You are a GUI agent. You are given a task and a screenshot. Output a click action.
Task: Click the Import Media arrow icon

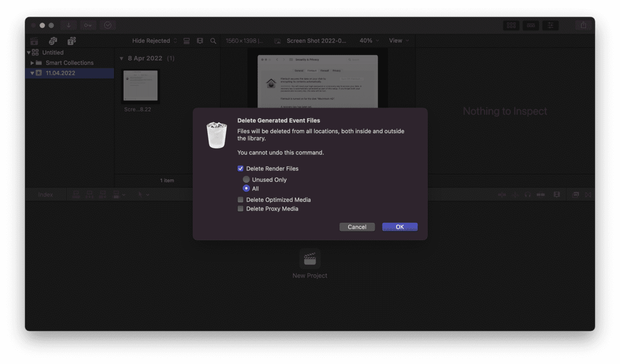[x=68, y=25]
